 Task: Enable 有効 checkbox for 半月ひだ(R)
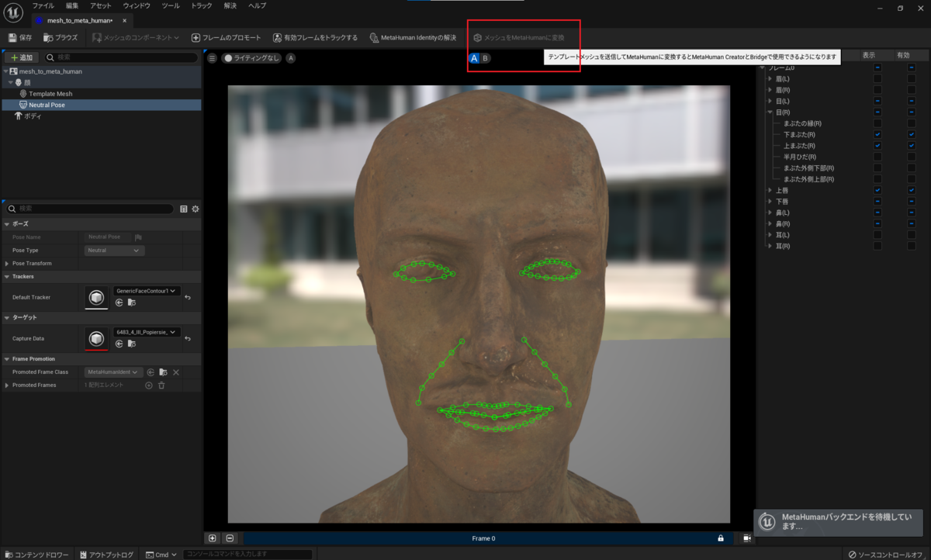pyautogui.click(x=912, y=157)
